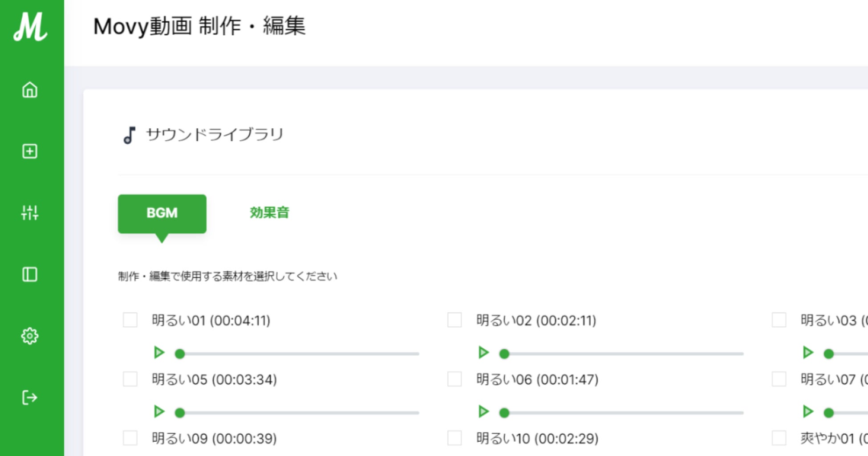Screen dimensions: 868x456
Task: Switch to the 効果音 tab
Action: pyautogui.click(x=269, y=213)
